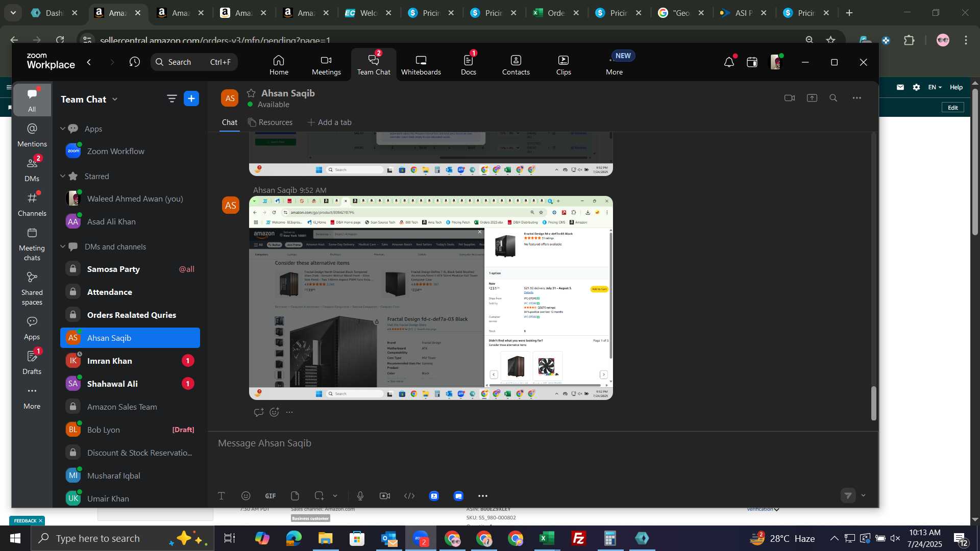The width and height of the screenshot is (980, 551).
Task: Open DMs section in sidebar
Action: [x=32, y=169]
